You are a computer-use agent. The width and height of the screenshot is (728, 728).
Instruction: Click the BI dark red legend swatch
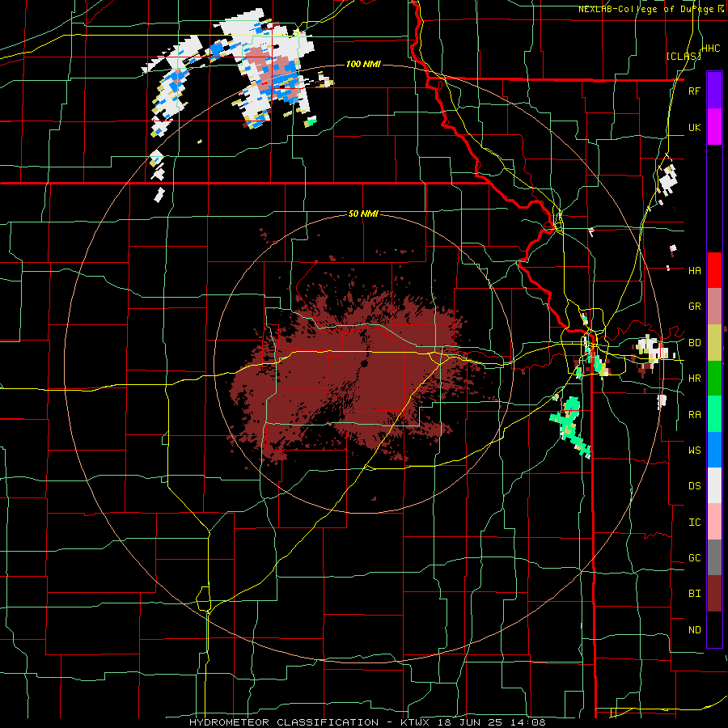[x=714, y=594]
